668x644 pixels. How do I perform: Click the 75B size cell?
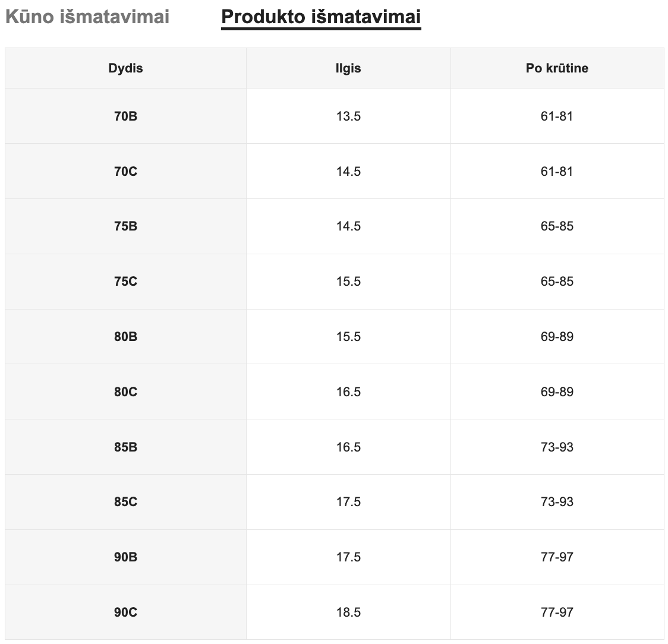pyautogui.click(x=125, y=226)
